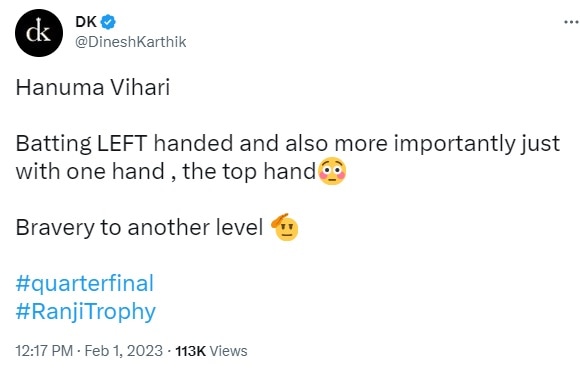Open the three-dot more options menu
Screen dimensions: 580x368
click(571, 23)
